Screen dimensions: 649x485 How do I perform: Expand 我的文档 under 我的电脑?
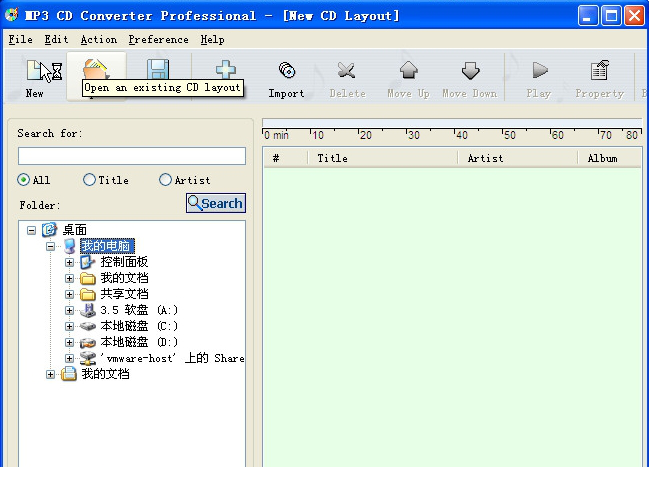click(70, 279)
